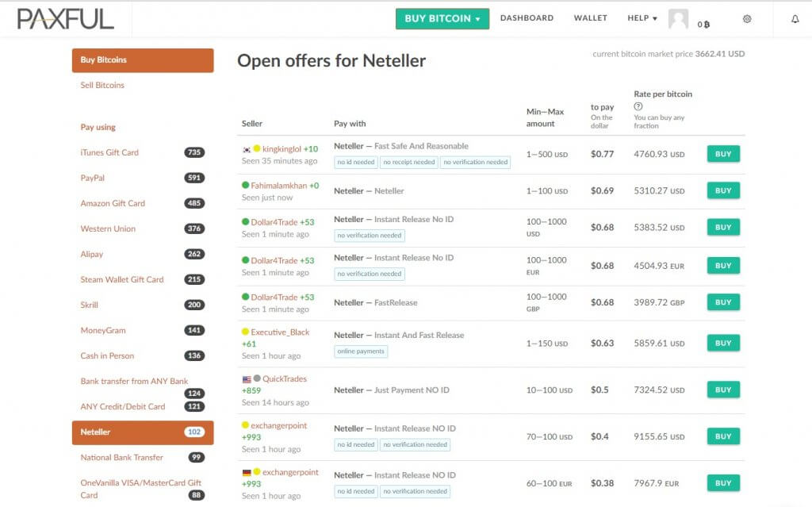The height and width of the screenshot is (507, 812).
Task: Select the Neteller sidebar item
Action: tap(143, 432)
